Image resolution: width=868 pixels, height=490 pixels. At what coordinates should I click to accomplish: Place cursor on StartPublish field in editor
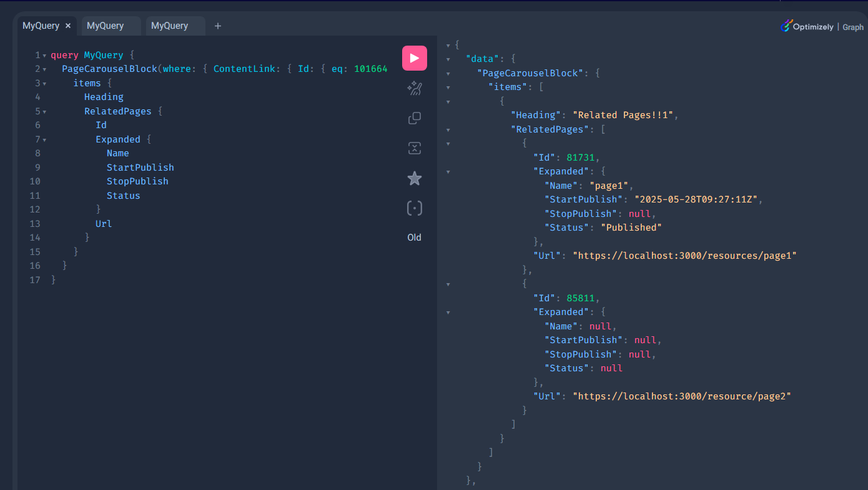pyautogui.click(x=140, y=167)
